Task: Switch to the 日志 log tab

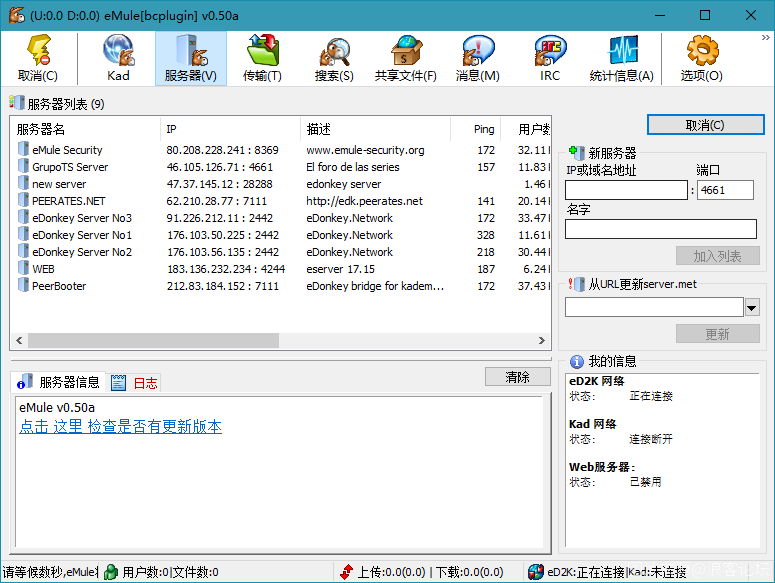Action: click(x=134, y=382)
